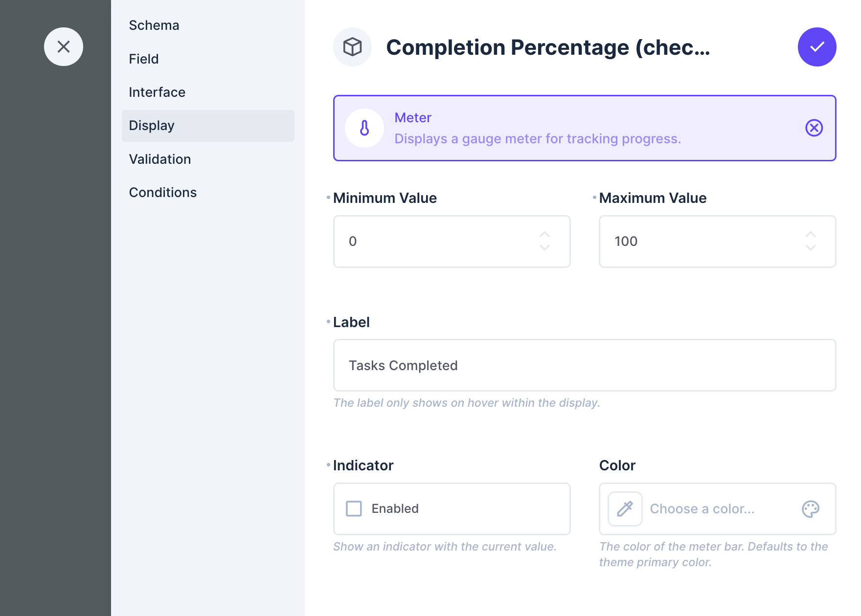
Task: Open the eyedropper color picker
Action: [x=625, y=509]
